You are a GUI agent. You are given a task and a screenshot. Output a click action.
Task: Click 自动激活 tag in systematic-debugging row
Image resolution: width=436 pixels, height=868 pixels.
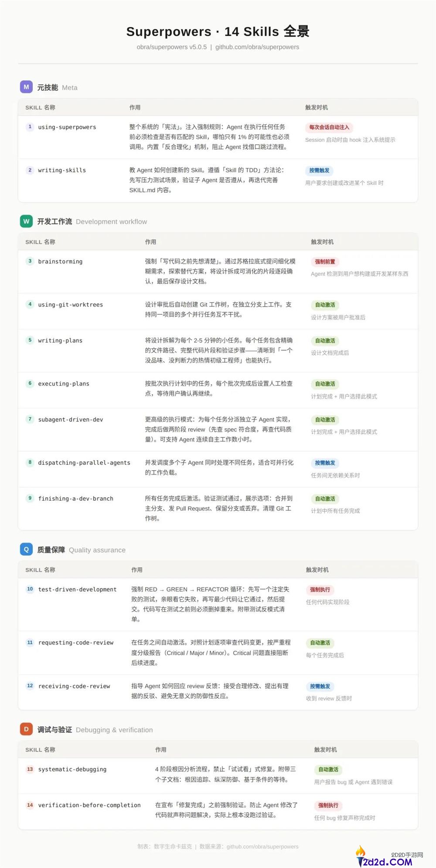point(328,770)
